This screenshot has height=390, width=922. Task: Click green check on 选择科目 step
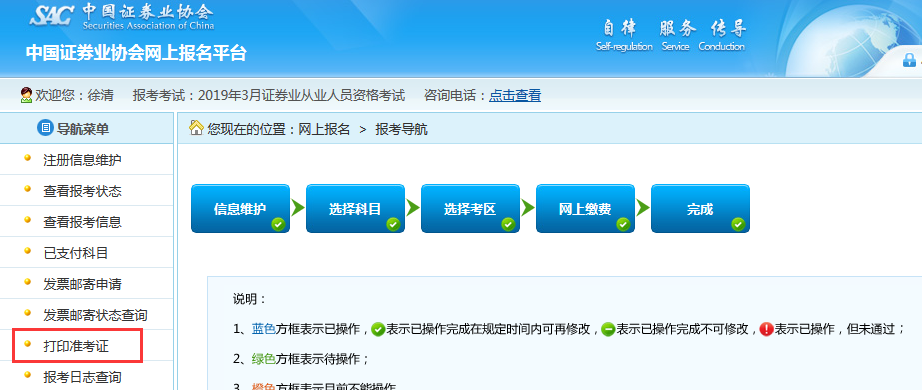393,224
